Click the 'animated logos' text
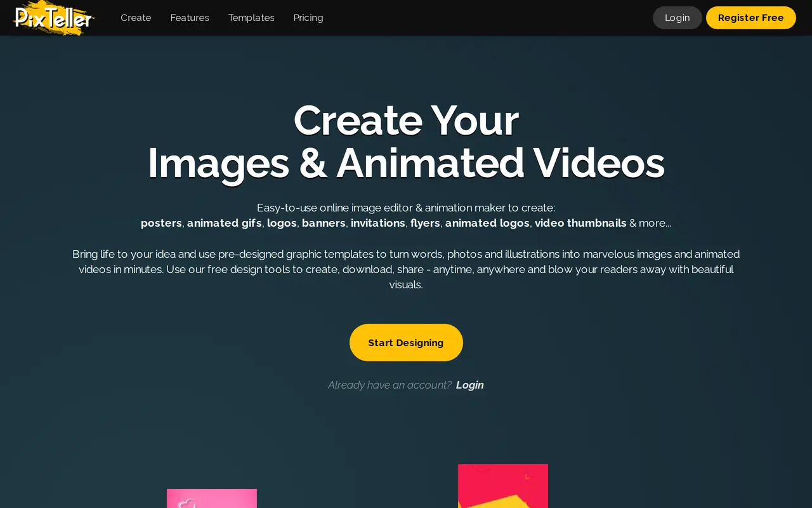Viewport: 812px width, 508px height. click(487, 223)
